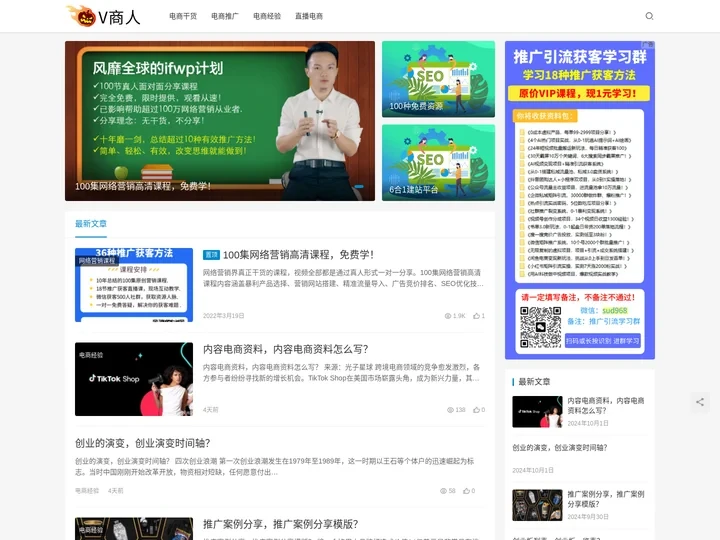Open article title 推广案例分享,推广案例分享模版?
720x540 pixels.
click(x=281, y=524)
